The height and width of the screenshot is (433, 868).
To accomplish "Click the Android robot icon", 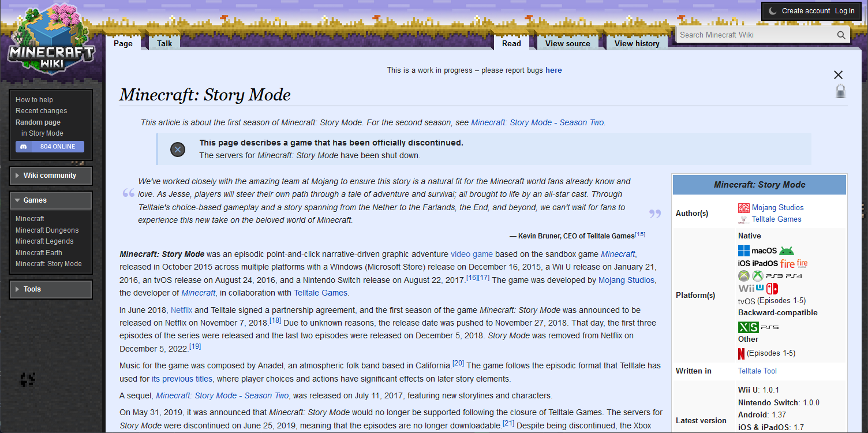I will pyautogui.click(x=787, y=251).
